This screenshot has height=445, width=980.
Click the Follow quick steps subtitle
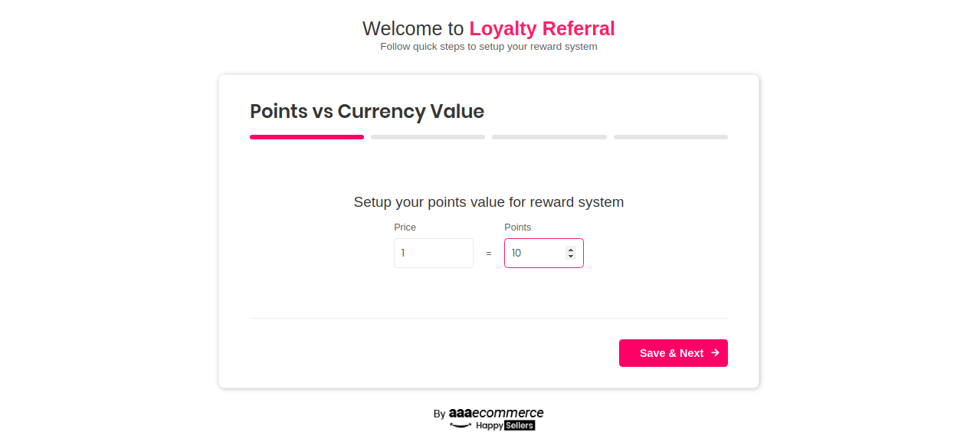pyautogui.click(x=489, y=47)
